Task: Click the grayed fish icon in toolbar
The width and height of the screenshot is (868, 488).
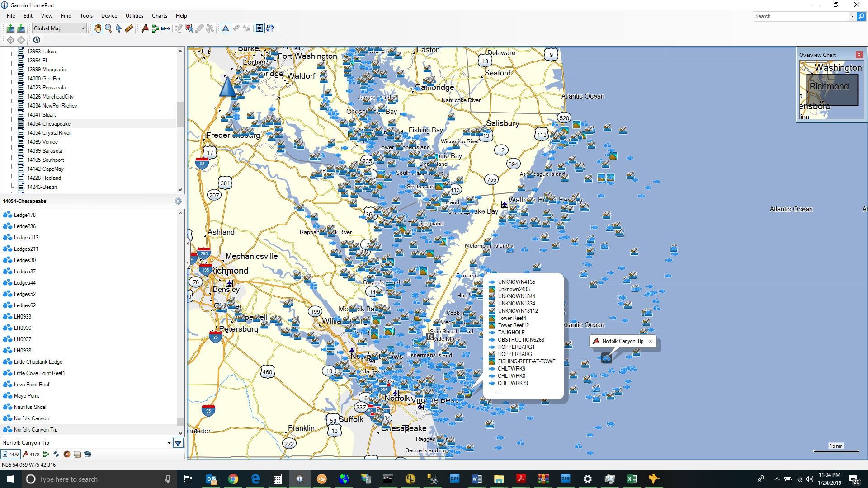Action: pyautogui.click(x=236, y=28)
